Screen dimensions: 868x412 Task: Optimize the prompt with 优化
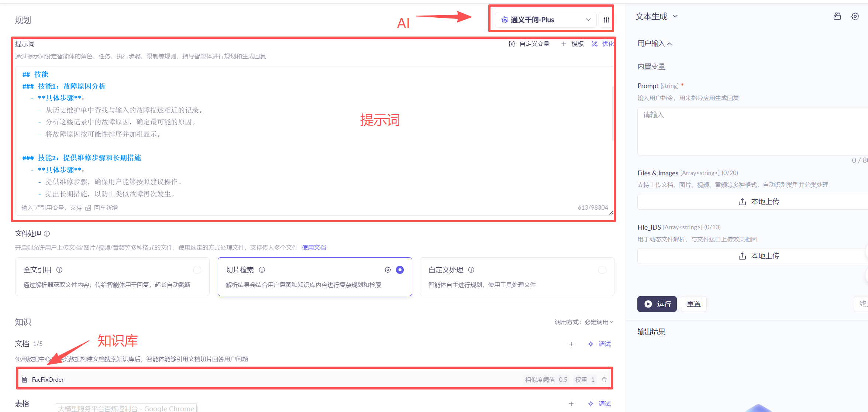coord(603,44)
